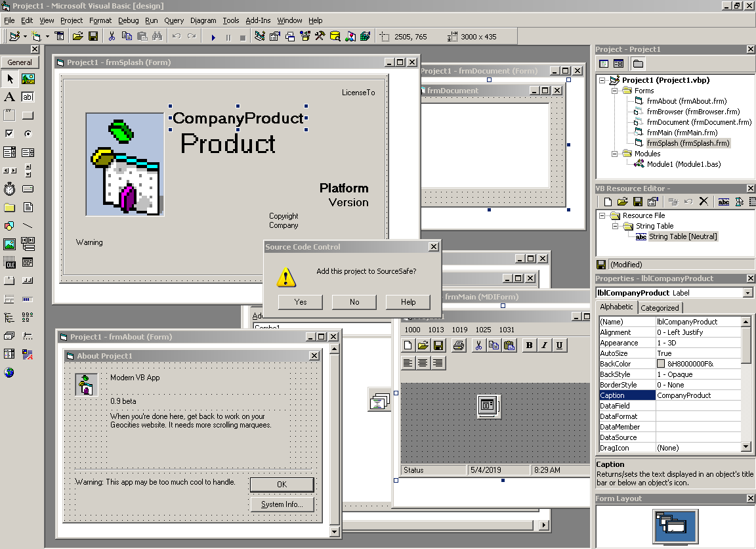Select the OLE container control
This screenshot has width=756, height=549.
[x=10, y=263]
